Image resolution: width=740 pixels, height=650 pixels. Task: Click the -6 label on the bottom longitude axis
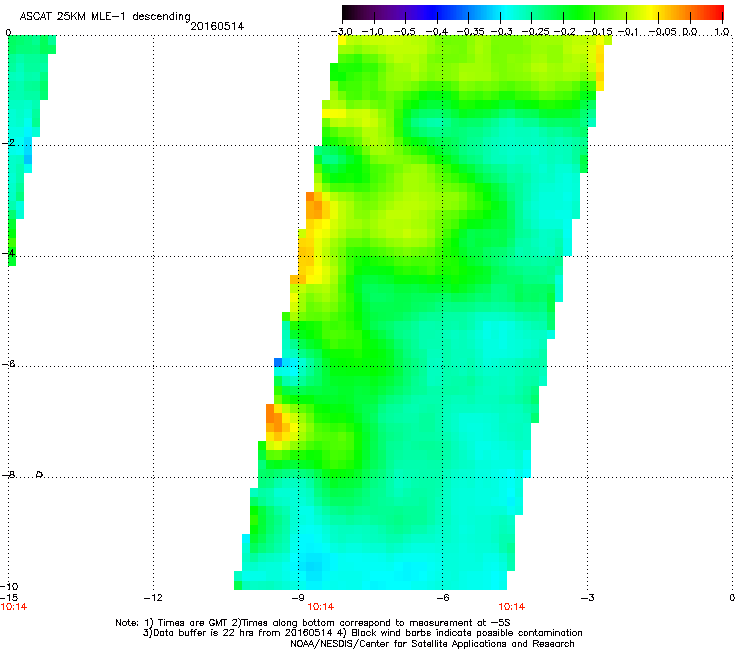pos(442,598)
